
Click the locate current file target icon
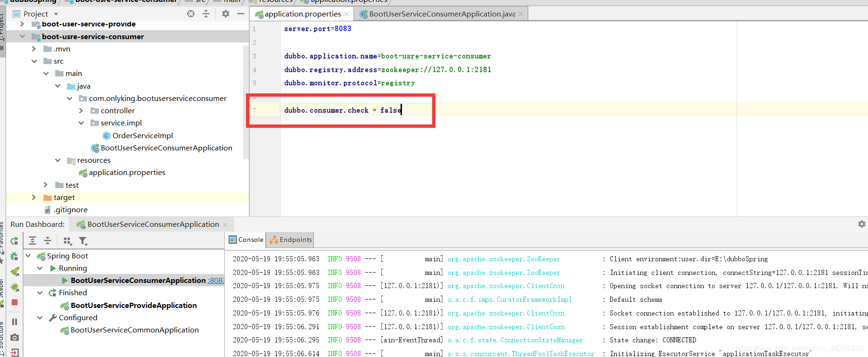pos(191,14)
